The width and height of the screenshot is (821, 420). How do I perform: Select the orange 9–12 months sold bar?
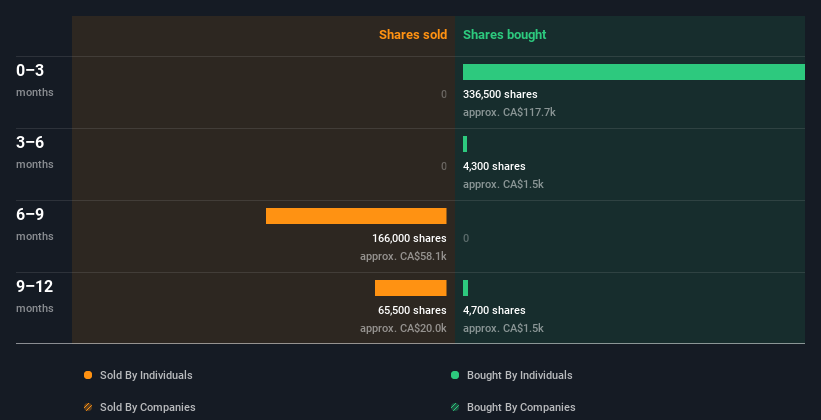(410, 288)
